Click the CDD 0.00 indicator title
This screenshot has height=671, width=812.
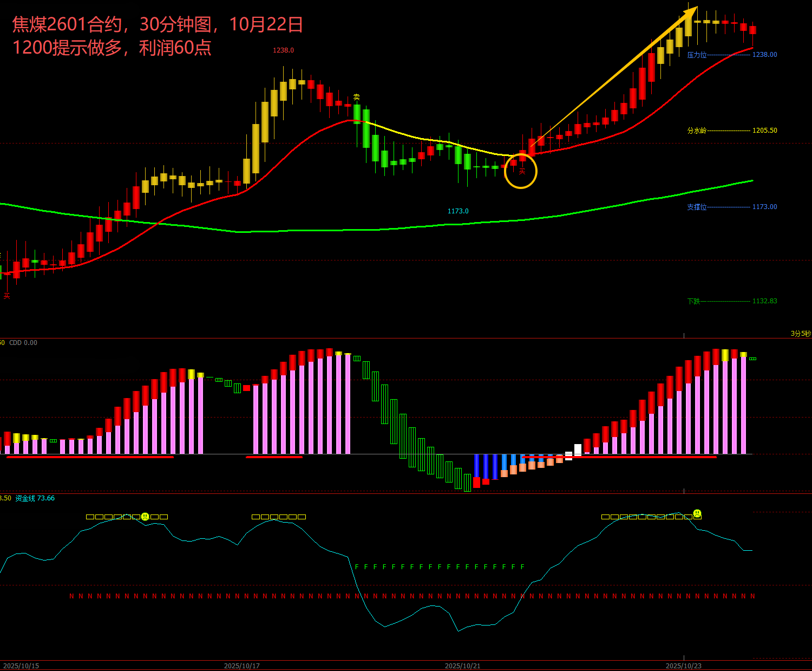(23, 343)
